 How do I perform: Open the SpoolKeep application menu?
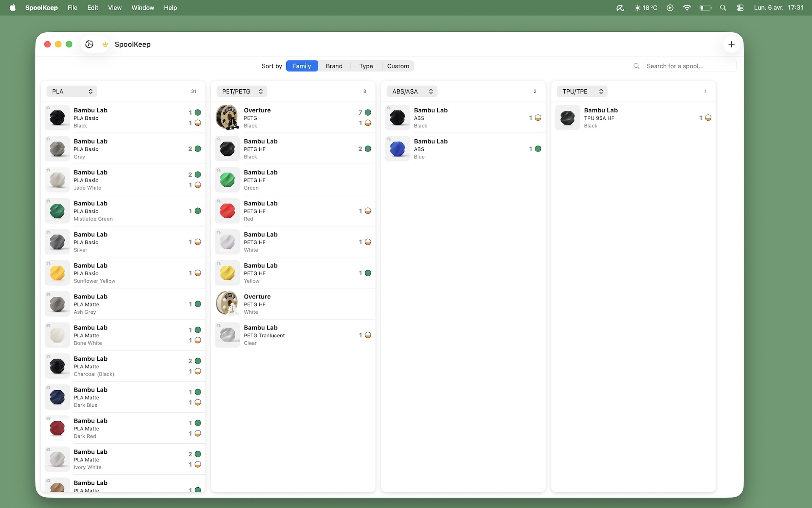pyautogui.click(x=41, y=8)
